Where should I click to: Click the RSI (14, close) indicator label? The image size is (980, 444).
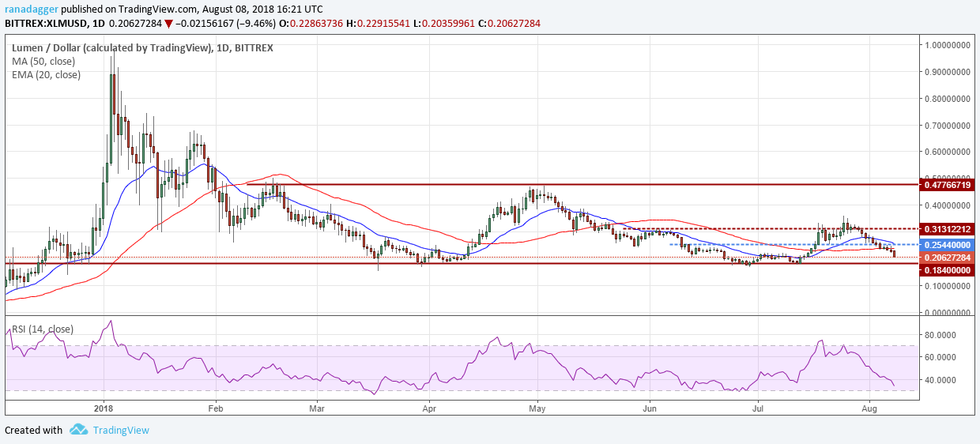41,329
